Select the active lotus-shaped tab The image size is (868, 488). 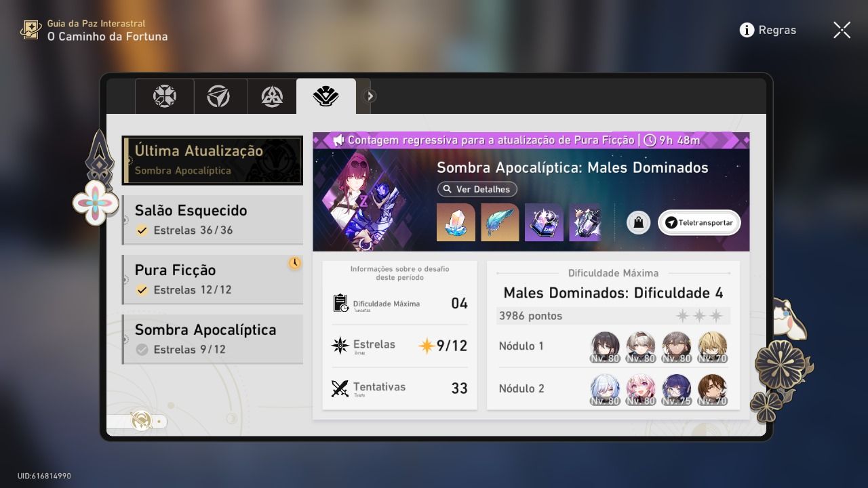[326, 96]
